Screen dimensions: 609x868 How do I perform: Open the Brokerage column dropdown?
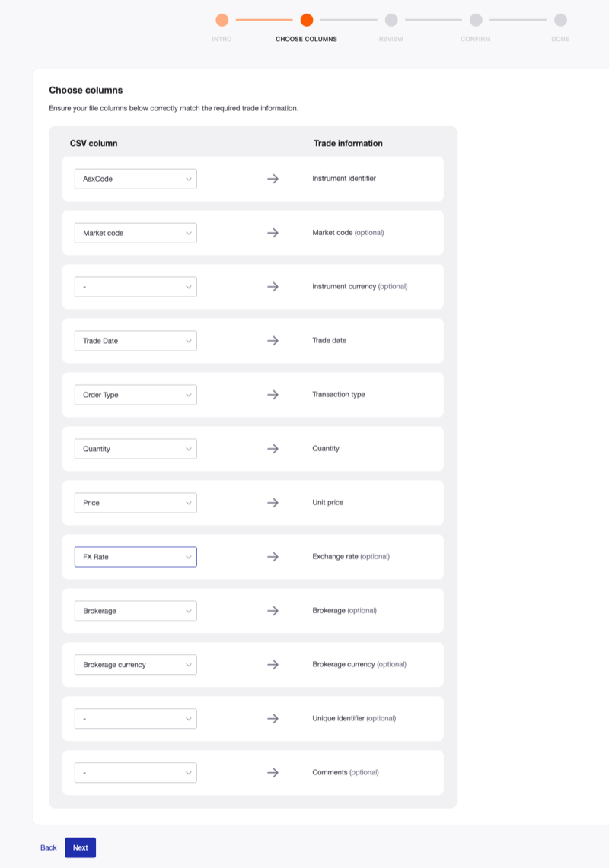[x=136, y=611]
